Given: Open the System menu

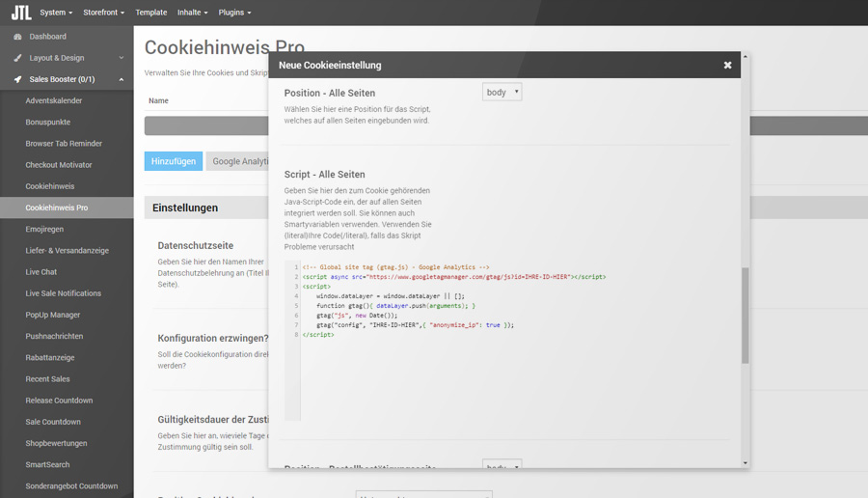Looking at the screenshot, I should (56, 13).
